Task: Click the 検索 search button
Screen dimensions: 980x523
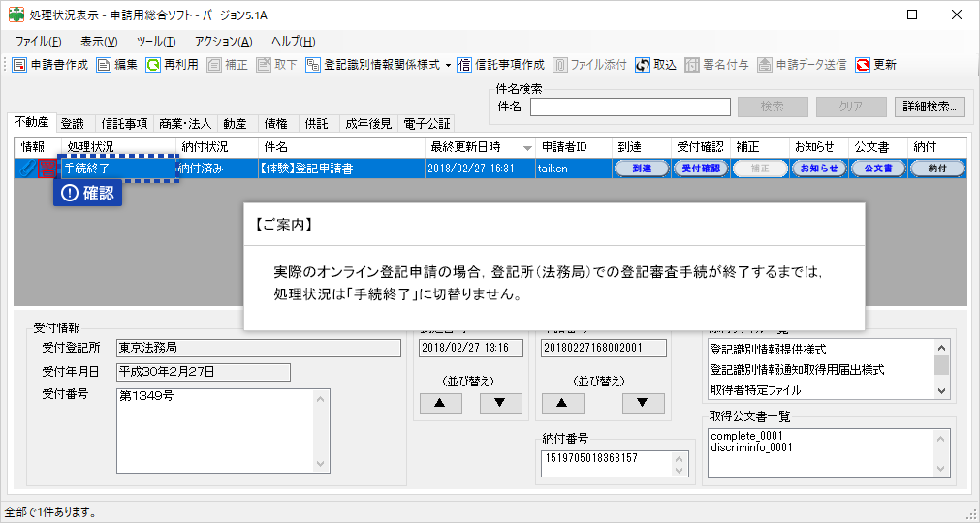Action: 773,107
